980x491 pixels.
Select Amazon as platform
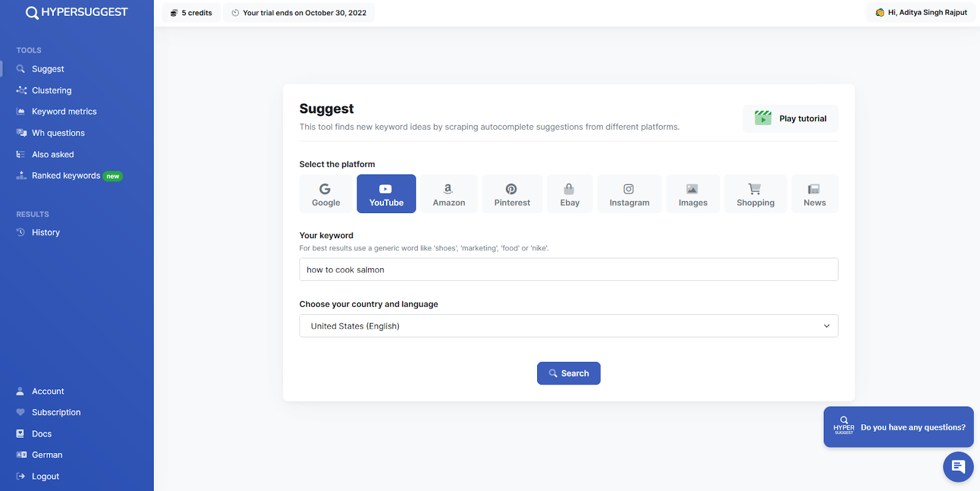tap(449, 194)
